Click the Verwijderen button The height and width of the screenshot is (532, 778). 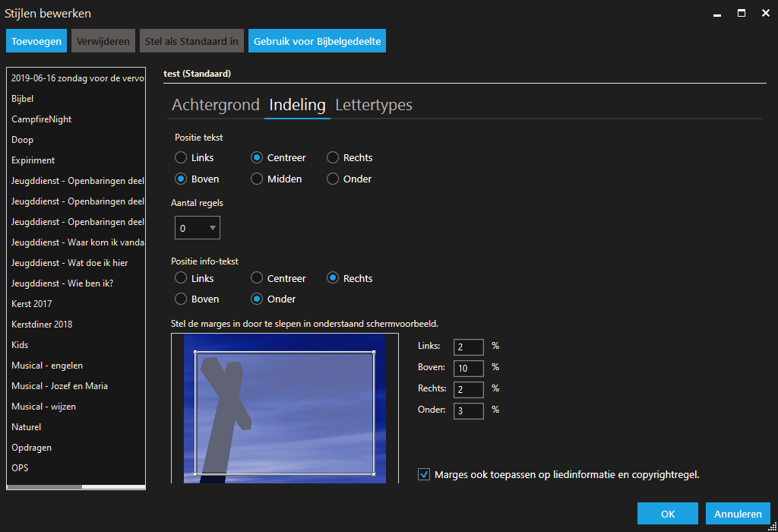103,41
